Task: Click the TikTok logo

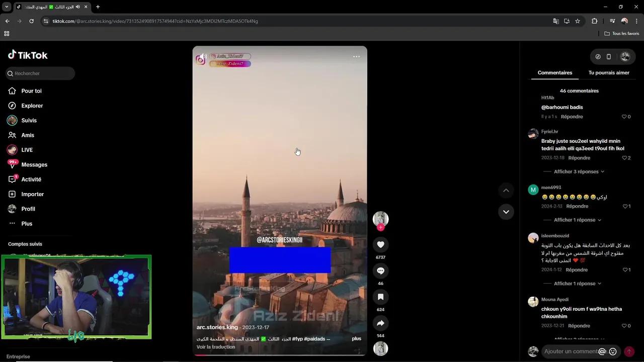Action: tap(28, 55)
